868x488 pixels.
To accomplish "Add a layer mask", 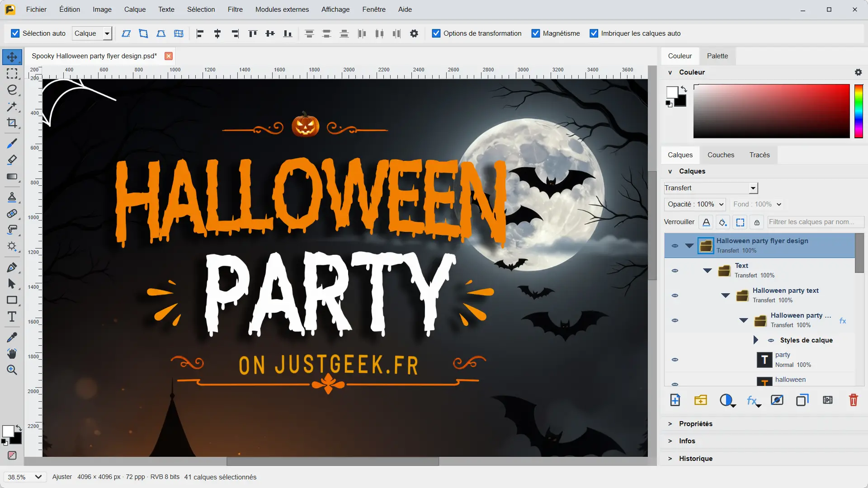I will (777, 400).
